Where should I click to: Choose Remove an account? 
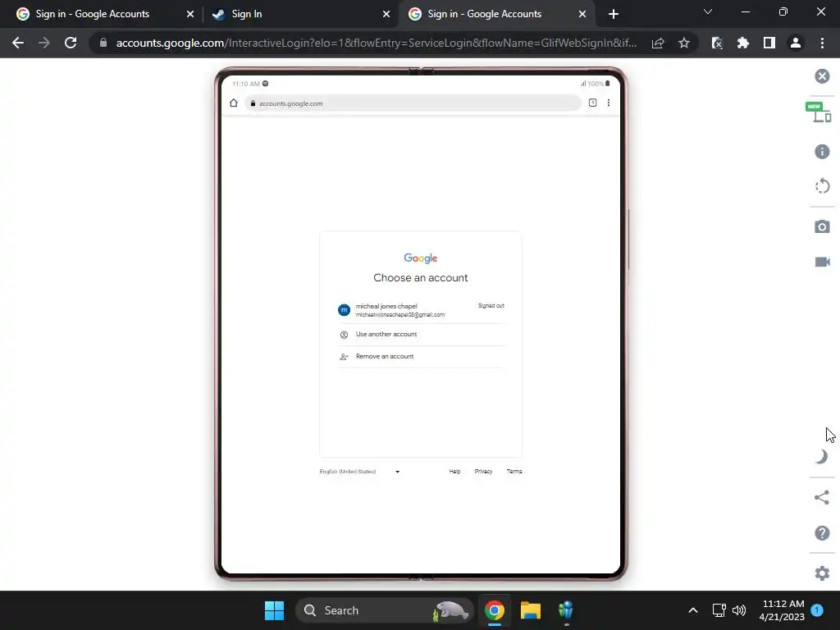(421, 357)
